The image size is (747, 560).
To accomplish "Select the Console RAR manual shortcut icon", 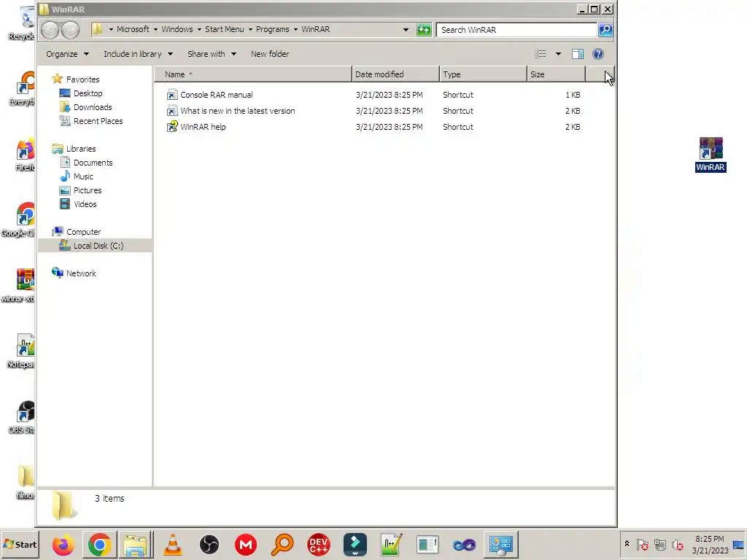I will click(172, 95).
